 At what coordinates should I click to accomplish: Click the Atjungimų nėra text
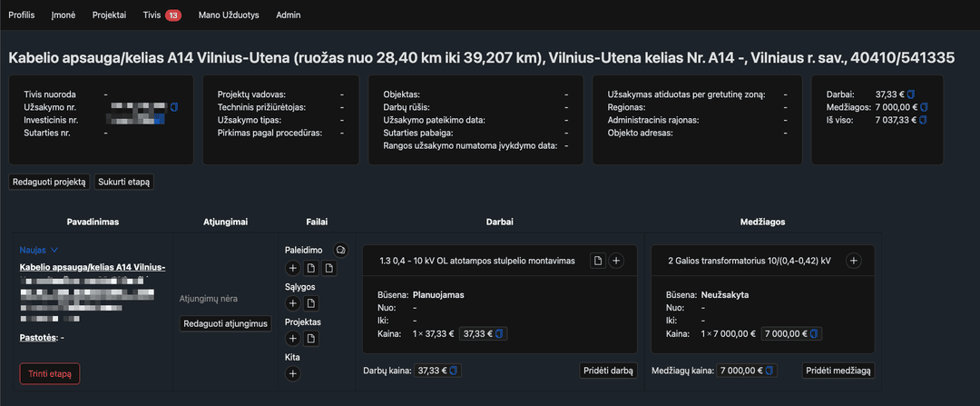209,299
